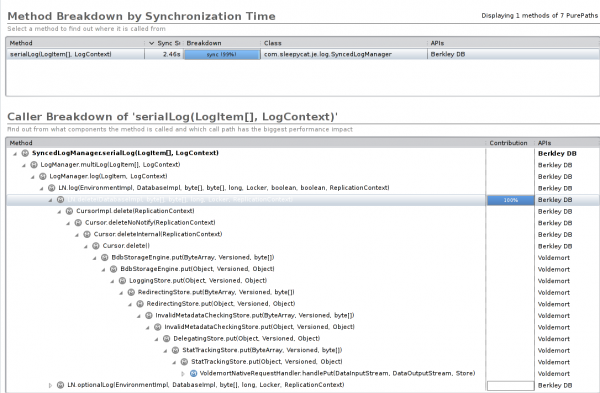Click icon beside BdbStorageEngine.put(ByteArray, Versioned, byte[])
Viewport: 600px width, 393px height.
tap(104, 257)
